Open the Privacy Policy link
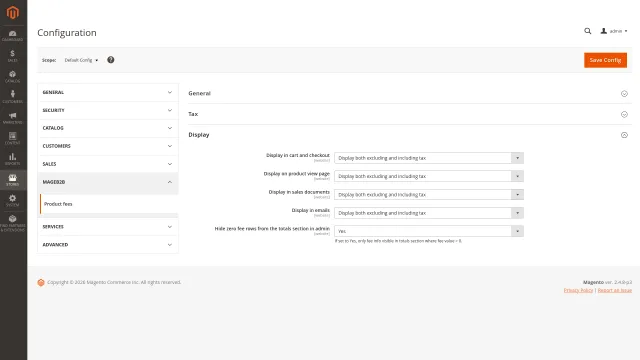This screenshot has width=640, height=360. [578, 290]
